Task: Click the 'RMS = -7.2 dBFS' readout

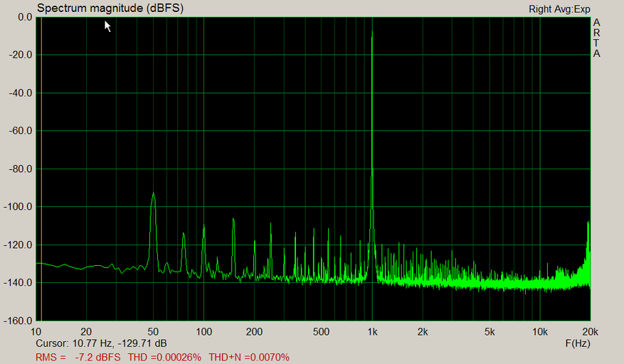Action: 78,357
